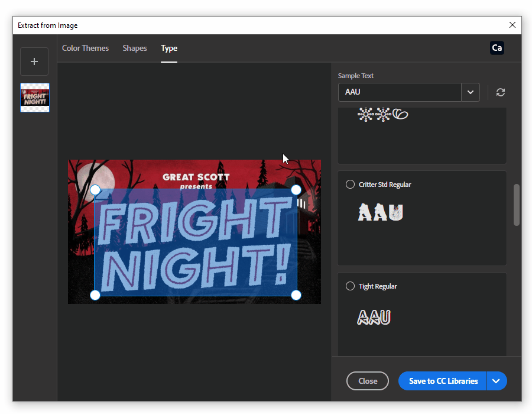Click the Critter Std Regular font name
Screen dimensions: 532x414
point(385,185)
